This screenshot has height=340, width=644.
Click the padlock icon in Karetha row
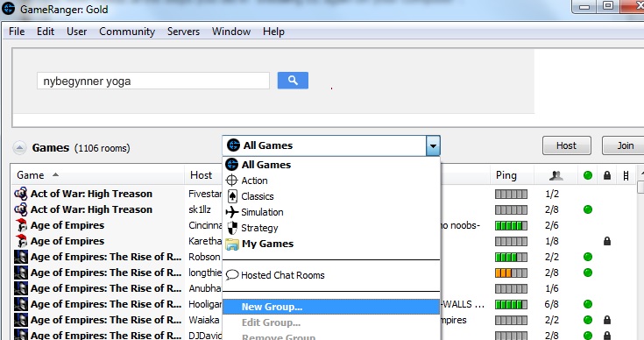607,241
